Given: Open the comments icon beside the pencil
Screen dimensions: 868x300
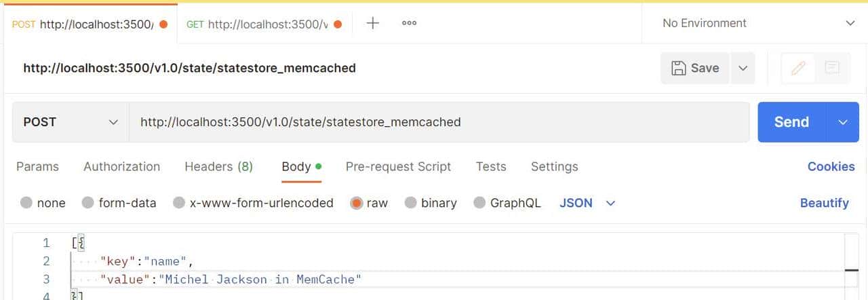Looking at the screenshot, I should coord(832,68).
